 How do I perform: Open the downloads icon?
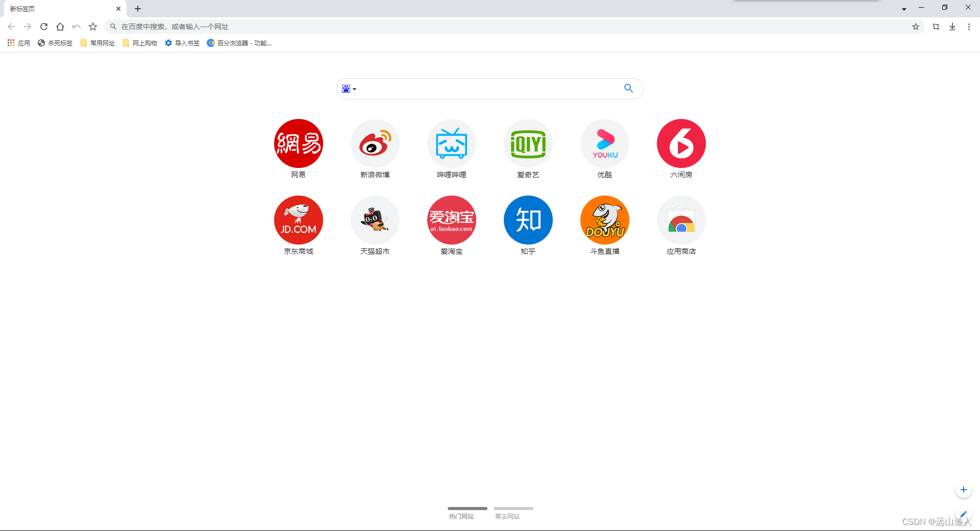(952, 27)
